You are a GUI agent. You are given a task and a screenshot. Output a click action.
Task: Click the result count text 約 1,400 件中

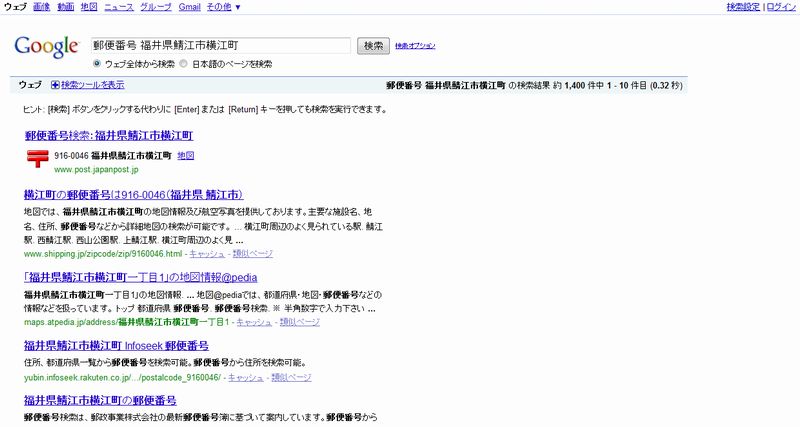(x=579, y=85)
